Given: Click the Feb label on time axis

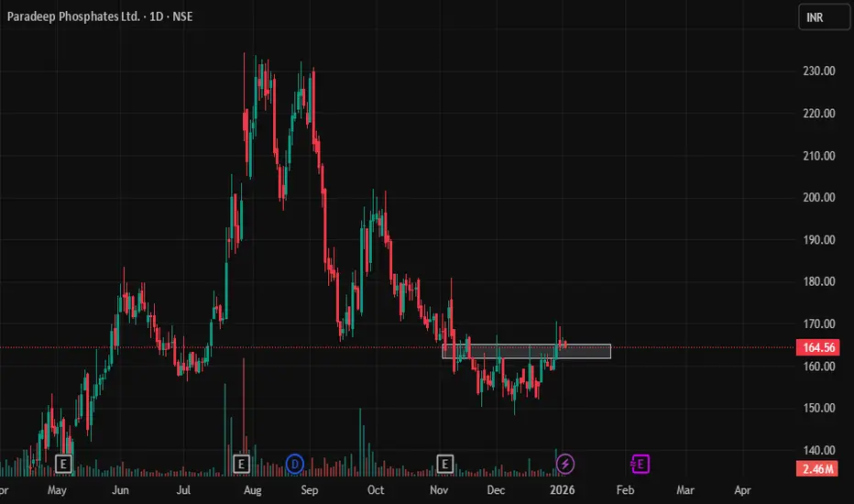Looking at the screenshot, I should click(625, 490).
